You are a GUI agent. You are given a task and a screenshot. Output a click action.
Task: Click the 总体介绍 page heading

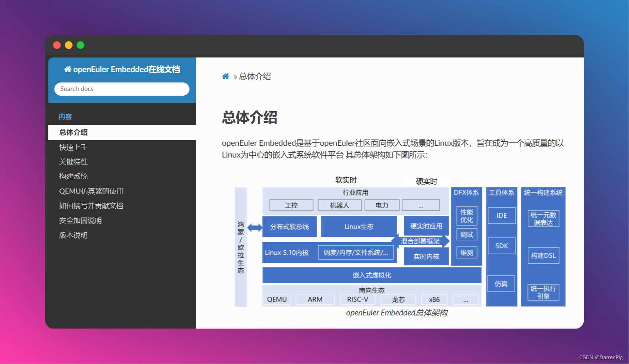coord(249,118)
